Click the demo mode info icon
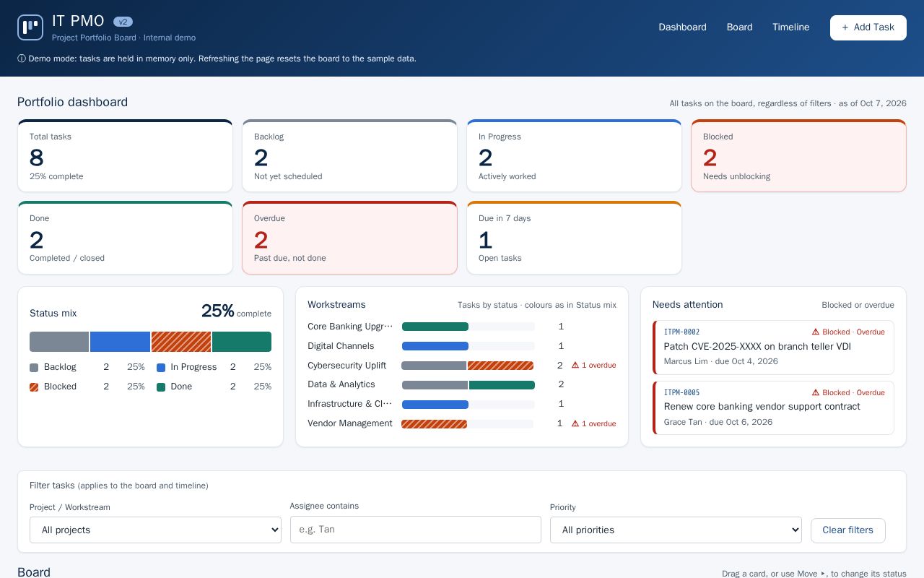This screenshot has height=578, width=924. coord(22,59)
